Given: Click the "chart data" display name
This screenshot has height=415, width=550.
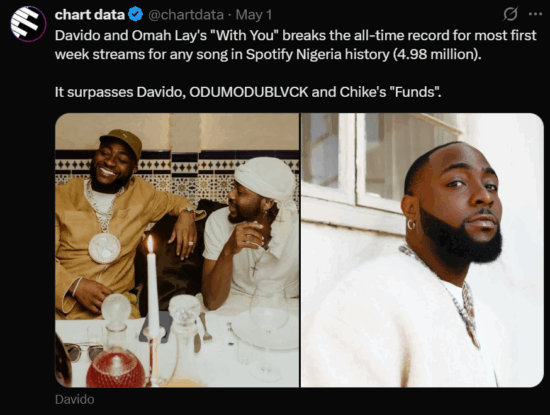Looking at the screenshot, I should [90, 15].
